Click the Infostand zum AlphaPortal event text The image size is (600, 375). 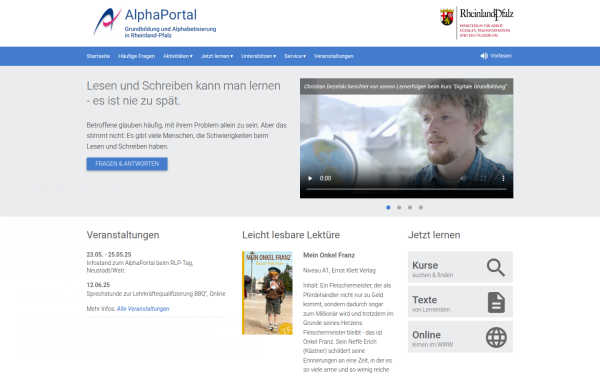click(140, 267)
